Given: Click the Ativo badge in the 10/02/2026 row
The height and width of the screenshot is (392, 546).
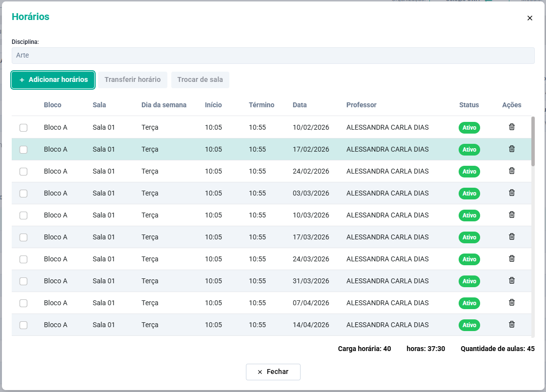Looking at the screenshot, I should tap(469, 128).
